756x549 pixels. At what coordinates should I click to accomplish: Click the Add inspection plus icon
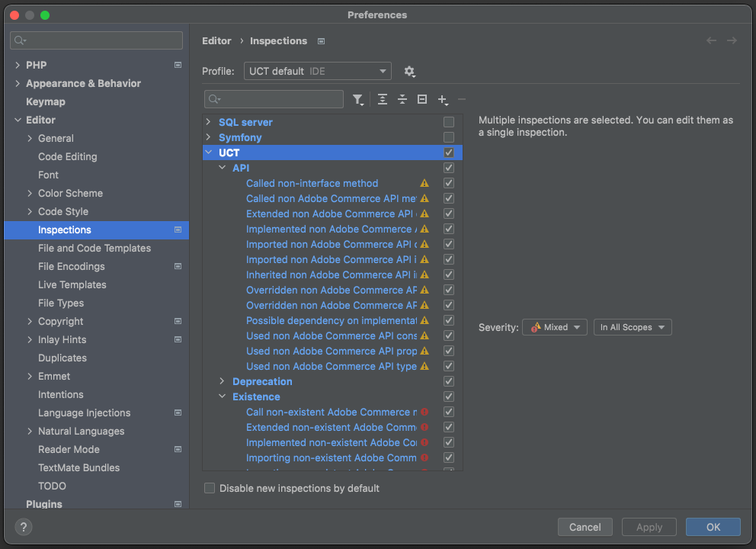coord(442,100)
